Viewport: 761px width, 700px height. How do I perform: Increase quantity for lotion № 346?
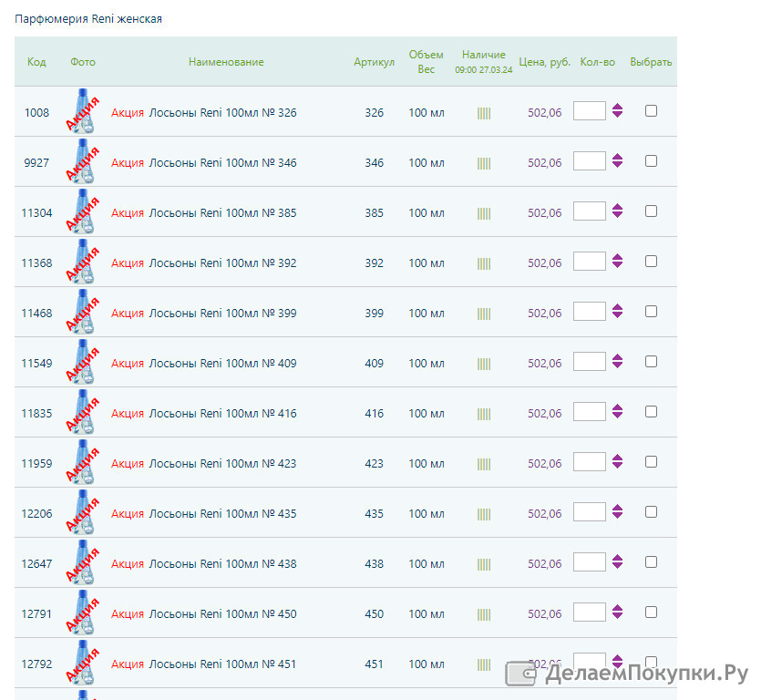(x=617, y=157)
